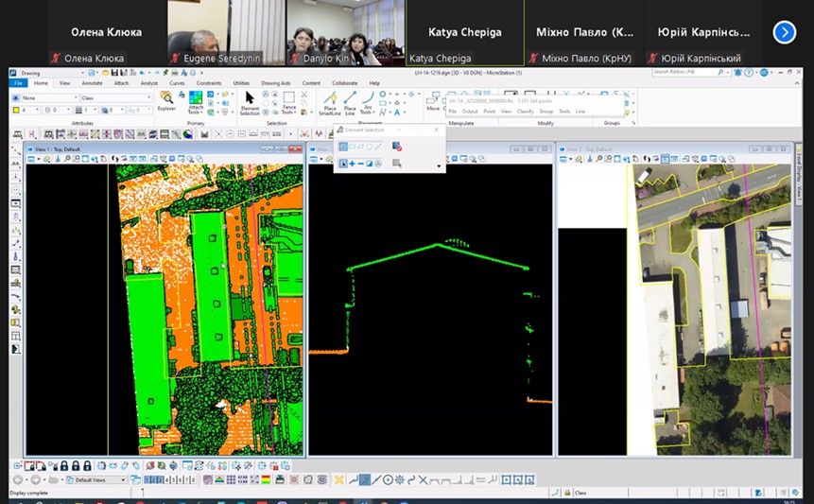Choose Add mode plus icon in Element Selection
Screen dimensions: 814x504
[x=352, y=164]
